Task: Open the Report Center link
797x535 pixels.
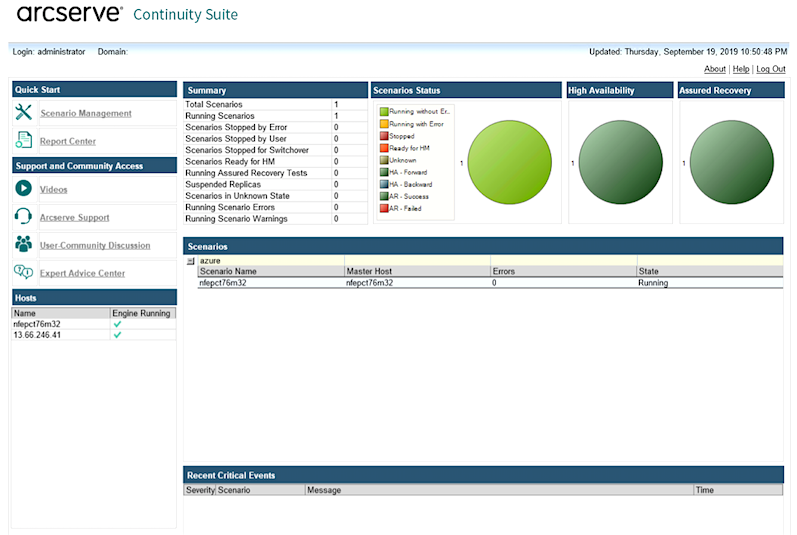Action: point(68,141)
